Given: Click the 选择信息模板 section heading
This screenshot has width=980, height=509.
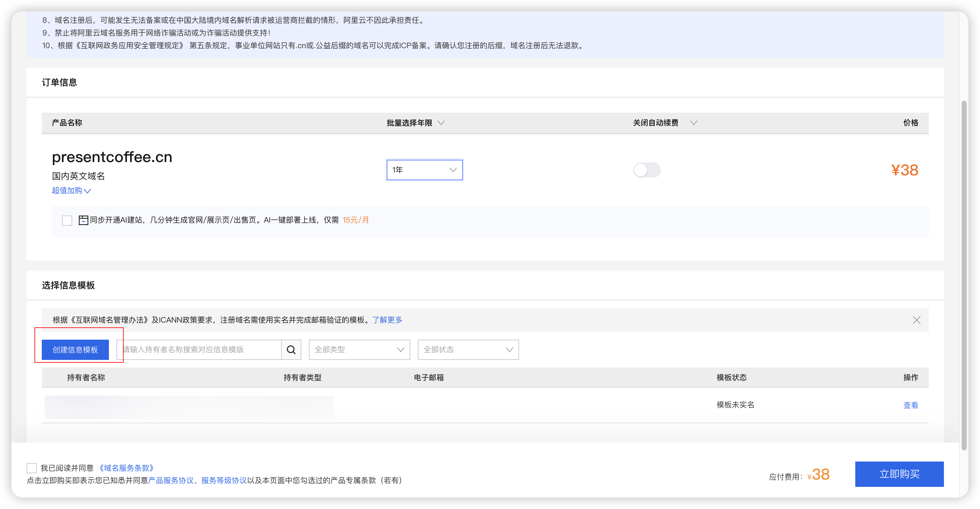Looking at the screenshot, I should point(68,285).
